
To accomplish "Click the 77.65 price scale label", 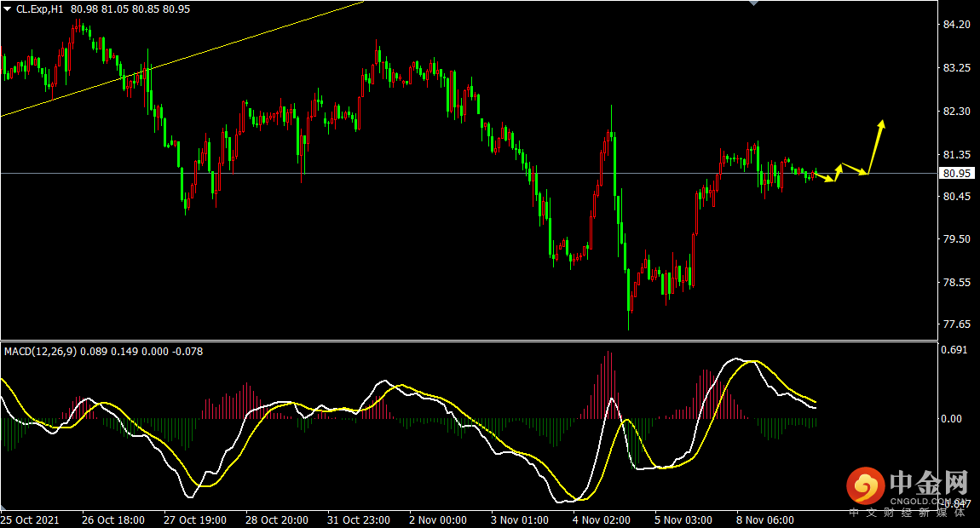I will coord(956,324).
